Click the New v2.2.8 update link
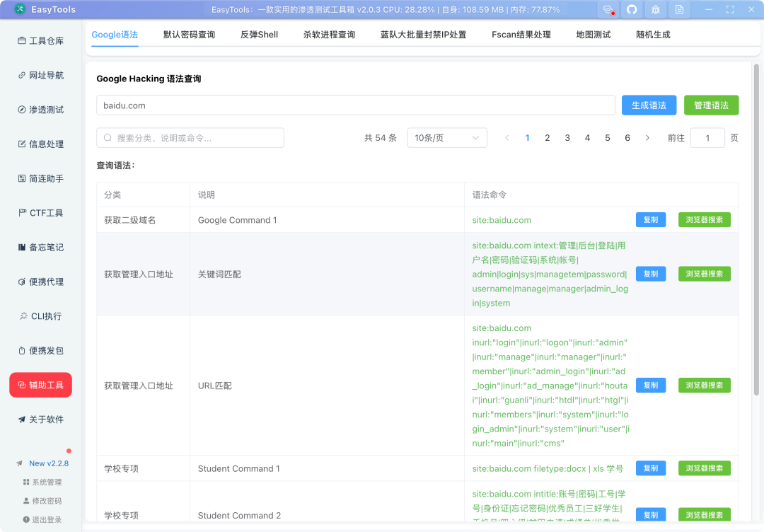The height and width of the screenshot is (532, 764). (49, 463)
